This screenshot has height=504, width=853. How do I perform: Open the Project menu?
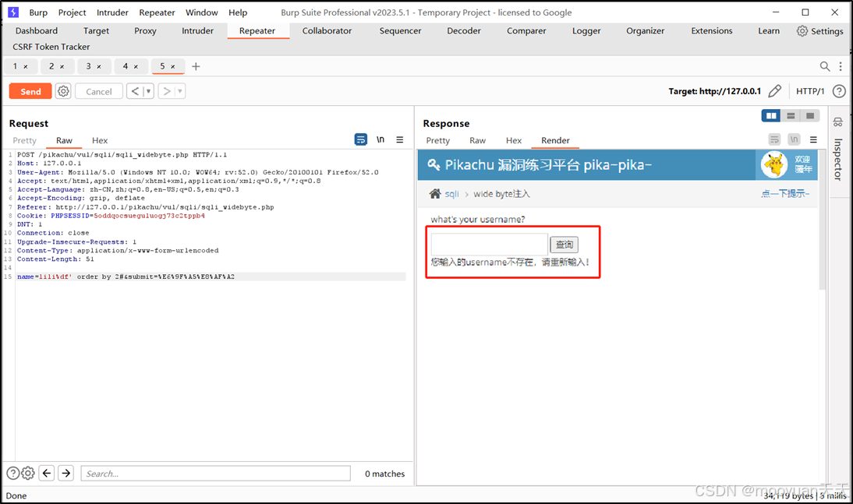[72, 12]
